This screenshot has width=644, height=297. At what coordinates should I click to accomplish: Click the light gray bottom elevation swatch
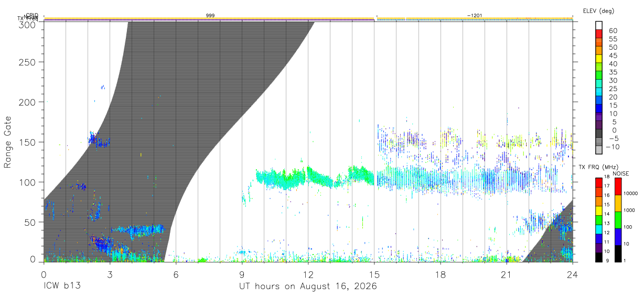599,150
